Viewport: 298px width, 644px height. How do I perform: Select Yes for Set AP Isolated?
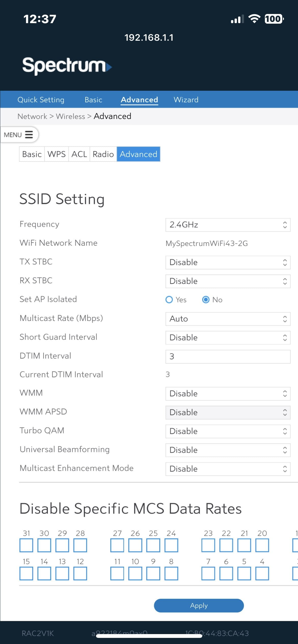coord(169,300)
